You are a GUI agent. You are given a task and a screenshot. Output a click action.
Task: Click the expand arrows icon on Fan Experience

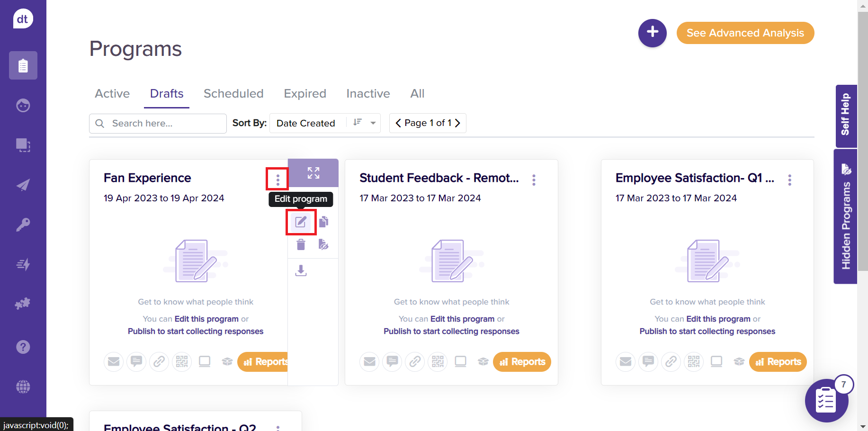pyautogui.click(x=313, y=173)
